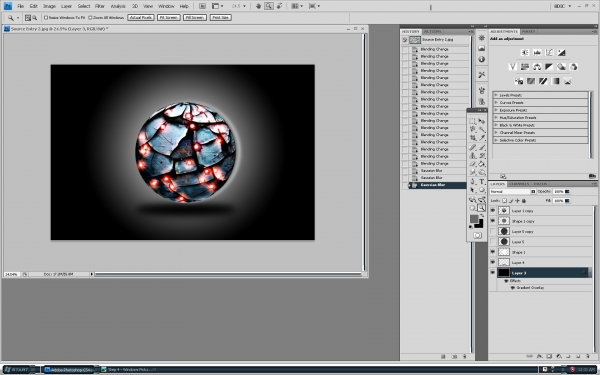Image resolution: width=600 pixels, height=375 pixels.
Task: Click the document horizontal scrollbar
Action: [x=228, y=274]
